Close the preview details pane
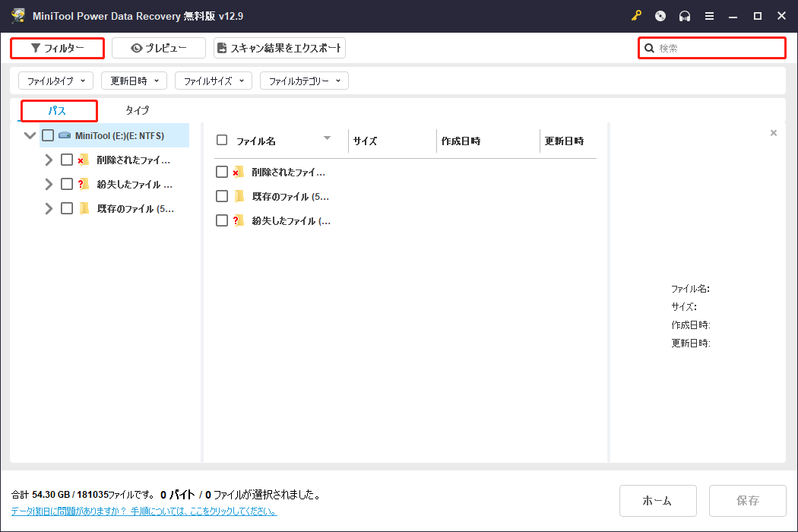Viewport: 798px width, 532px height. [774, 133]
